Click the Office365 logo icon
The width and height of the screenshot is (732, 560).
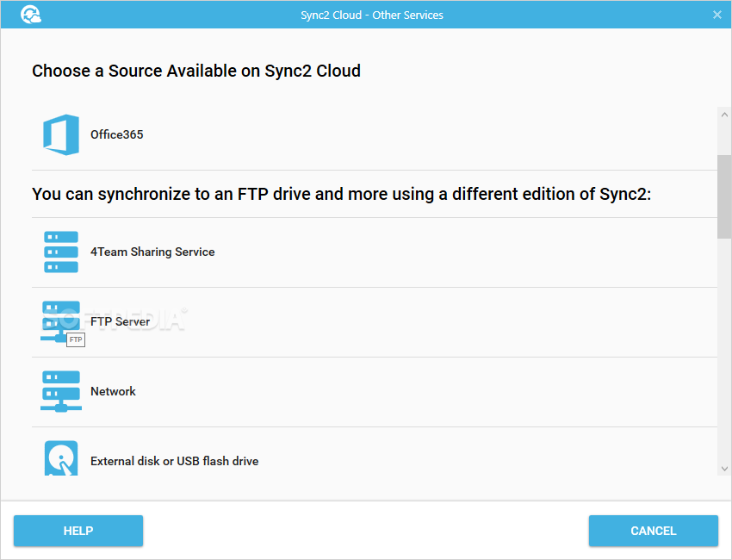coord(61,134)
